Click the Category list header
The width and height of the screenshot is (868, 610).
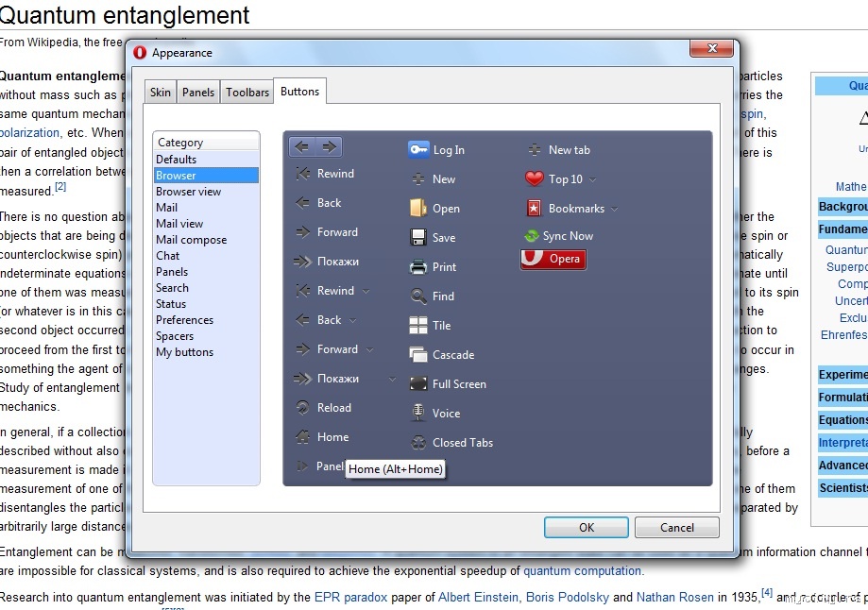coord(206,143)
